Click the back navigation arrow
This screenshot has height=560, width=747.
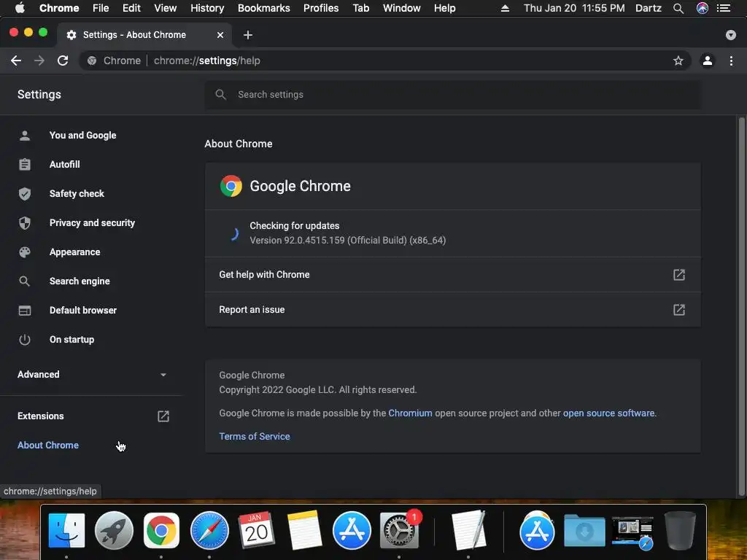(16, 61)
